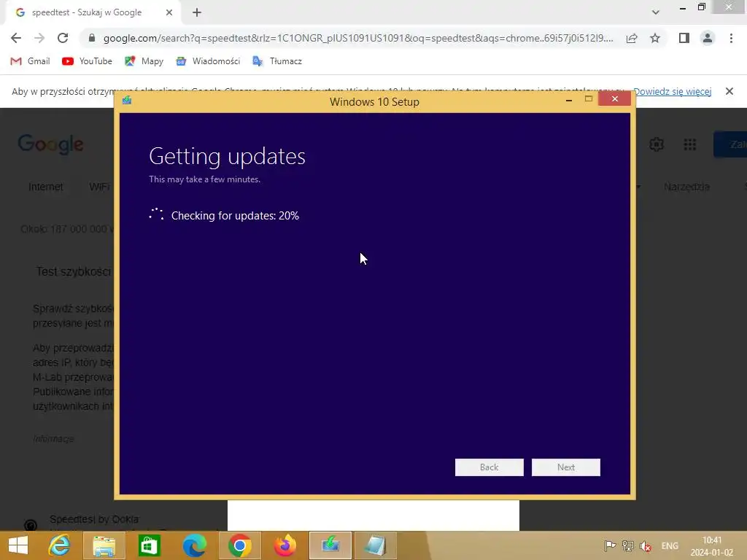Open File Explorer from the taskbar
747x560 pixels.
point(104,545)
